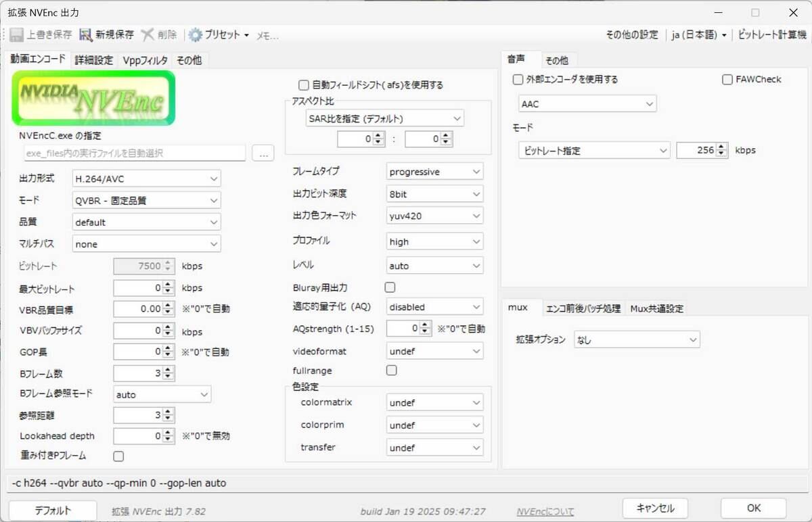Click the NVIDIA NVEnc logo image

click(x=93, y=98)
